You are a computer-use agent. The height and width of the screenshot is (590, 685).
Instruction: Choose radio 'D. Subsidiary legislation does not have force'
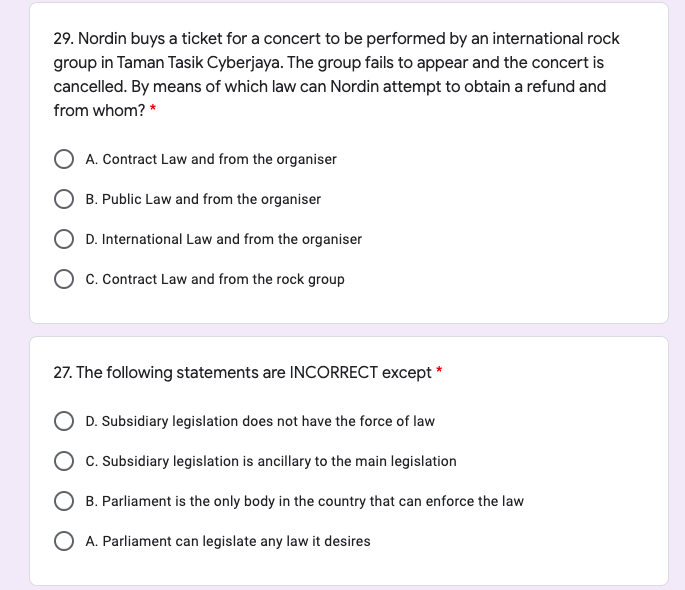(x=64, y=421)
